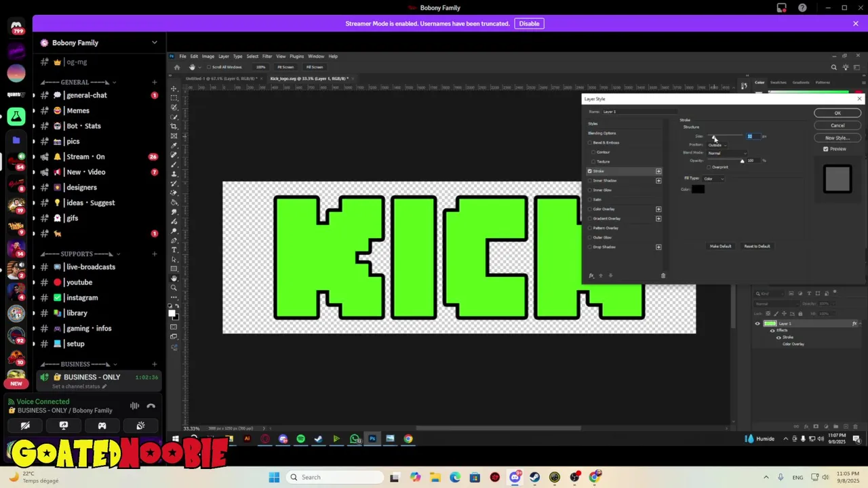Screen dimensions: 868x488
Task: Click Reset to Default button
Action: pyautogui.click(x=757, y=246)
